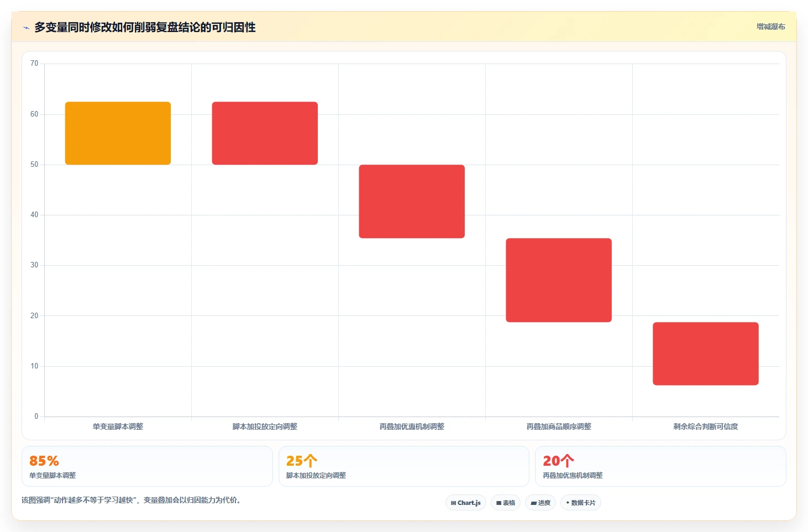Click the y-axis tick value 40

pyautogui.click(x=34, y=215)
